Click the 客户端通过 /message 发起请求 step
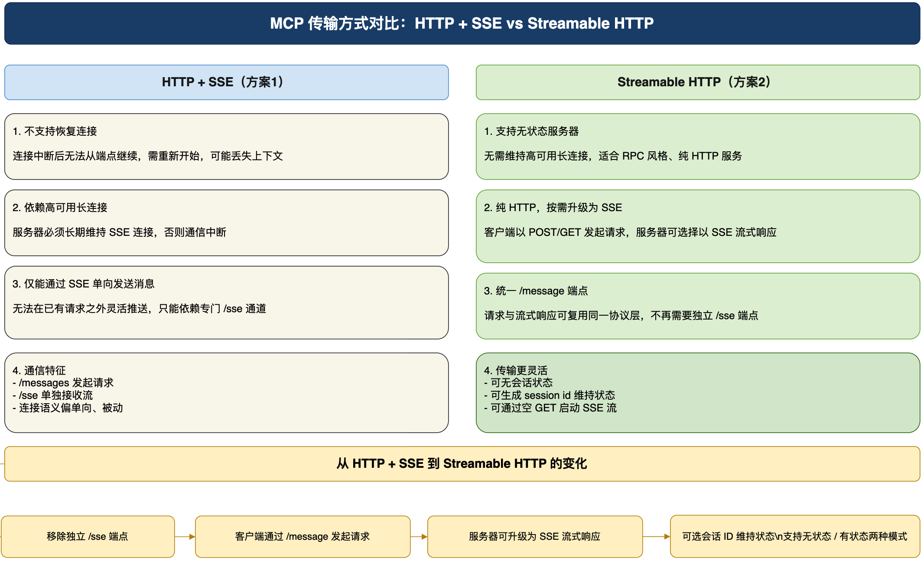The width and height of the screenshot is (924, 561). coord(303,537)
